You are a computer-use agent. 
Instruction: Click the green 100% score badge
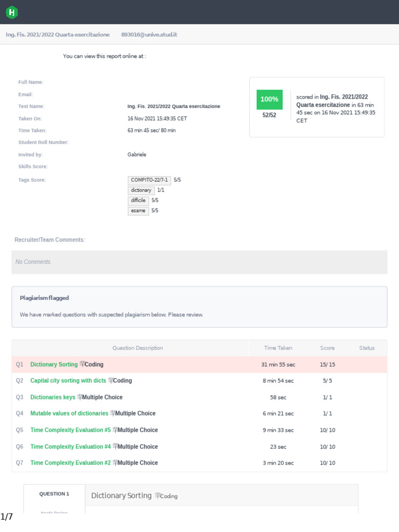pos(269,99)
